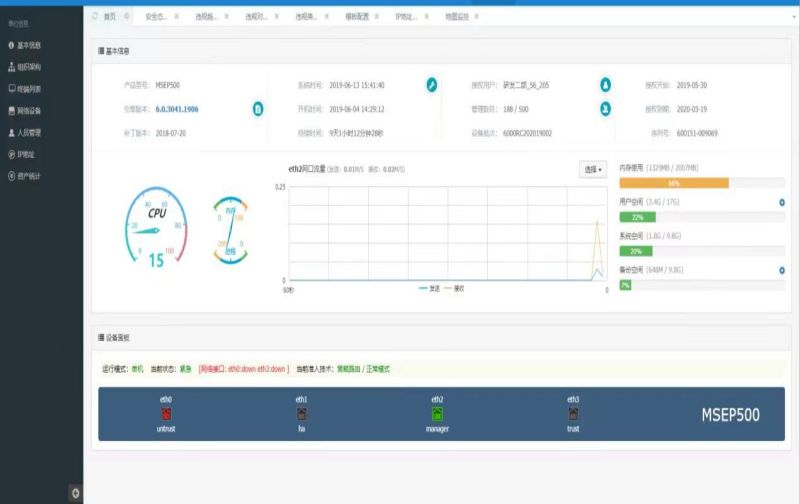Viewport: 800px width, 504px height.
Task: Click the licensed user 研发二部_56_205
Action: click(526, 85)
